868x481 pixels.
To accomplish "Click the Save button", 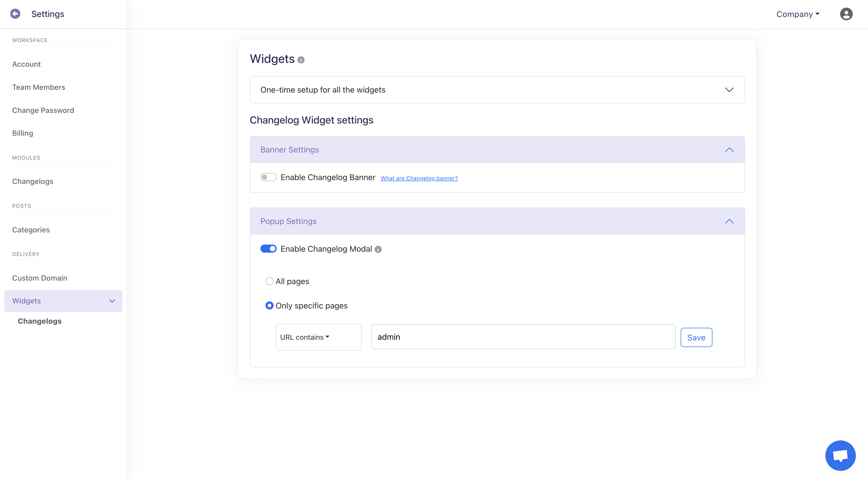I will (696, 337).
